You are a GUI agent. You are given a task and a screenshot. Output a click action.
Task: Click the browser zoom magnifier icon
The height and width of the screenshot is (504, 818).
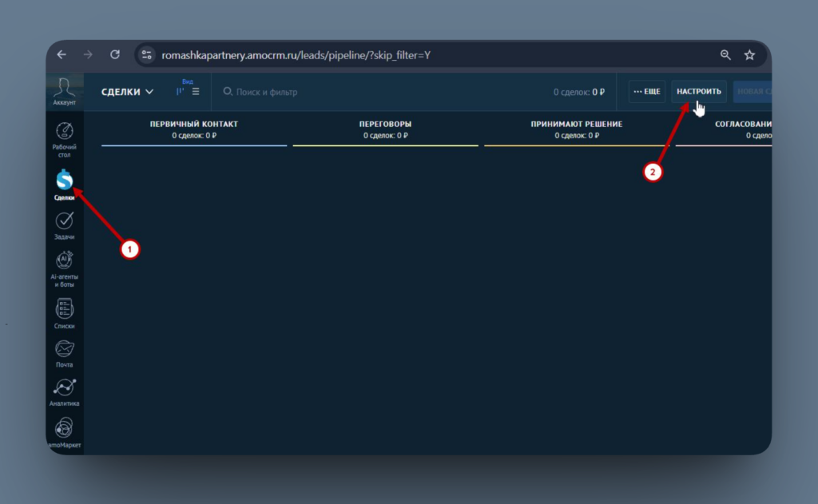(725, 55)
